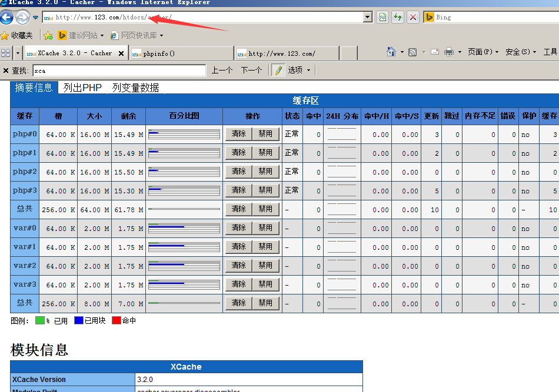
Task: Close the find bar with X
Action: click(6, 71)
